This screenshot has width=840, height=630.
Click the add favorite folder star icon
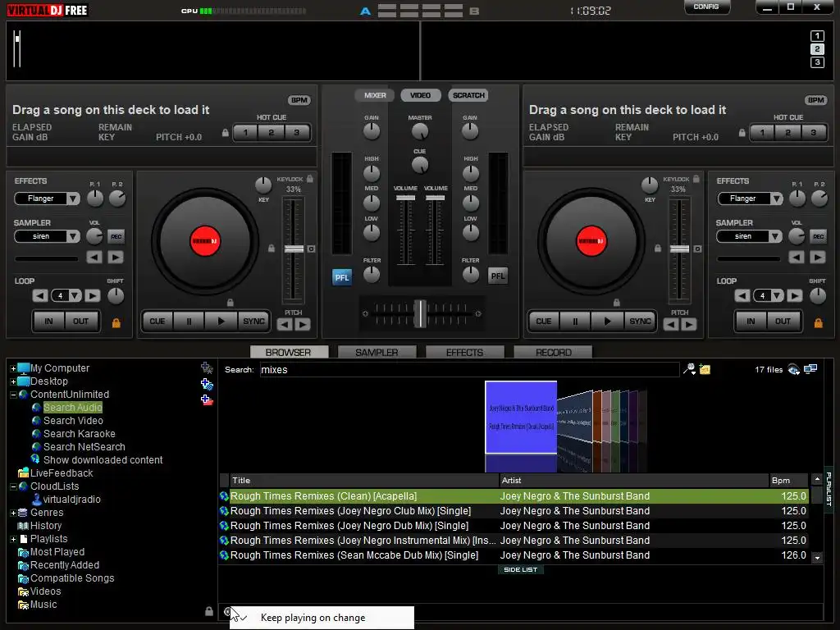(207, 368)
